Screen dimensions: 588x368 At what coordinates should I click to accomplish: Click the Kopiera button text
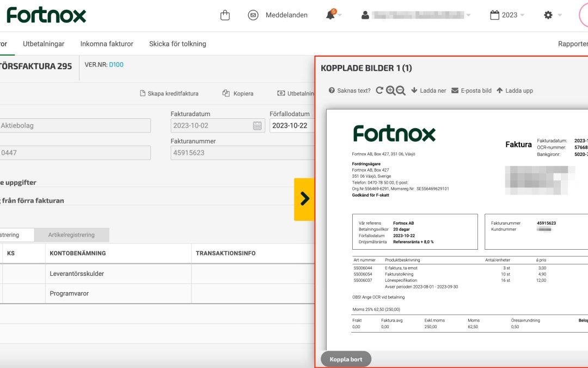[243, 94]
